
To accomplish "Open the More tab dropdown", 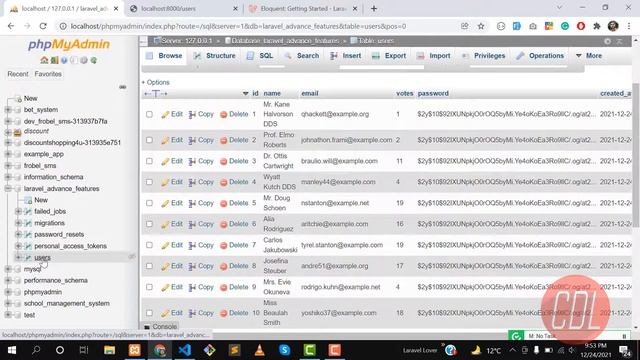I will point(589,56).
